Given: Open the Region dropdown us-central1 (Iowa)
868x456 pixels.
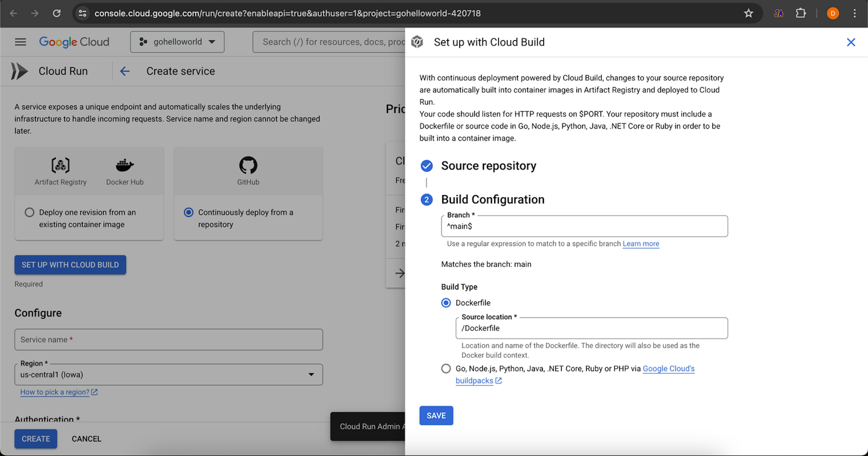Looking at the screenshot, I should coord(168,375).
